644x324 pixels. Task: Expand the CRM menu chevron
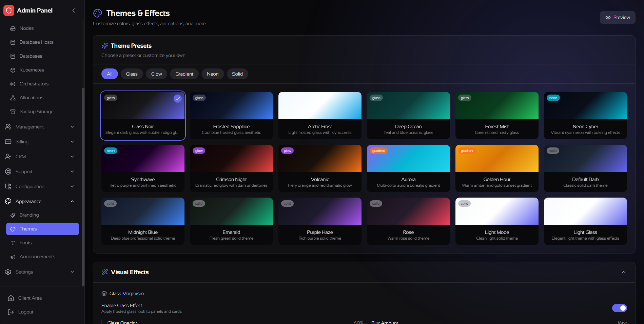(72, 157)
